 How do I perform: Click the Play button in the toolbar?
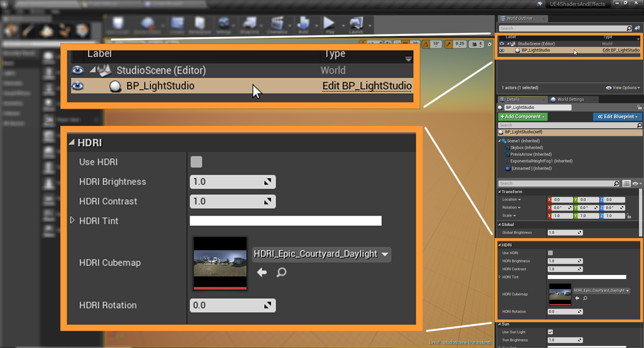pos(329,24)
